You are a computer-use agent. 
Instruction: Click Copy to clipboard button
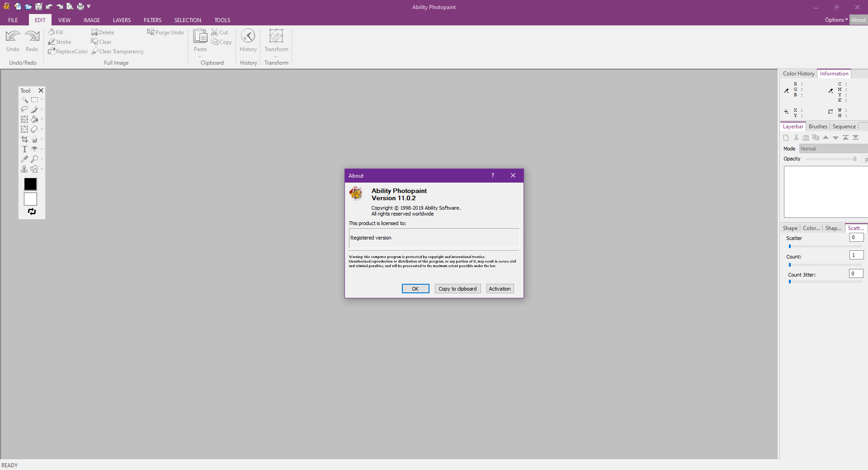click(x=458, y=289)
